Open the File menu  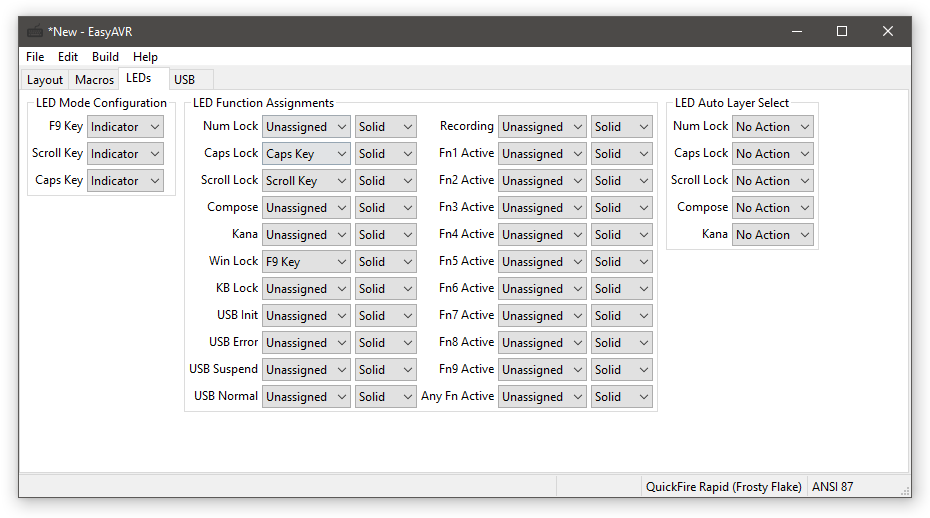point(35,57)
